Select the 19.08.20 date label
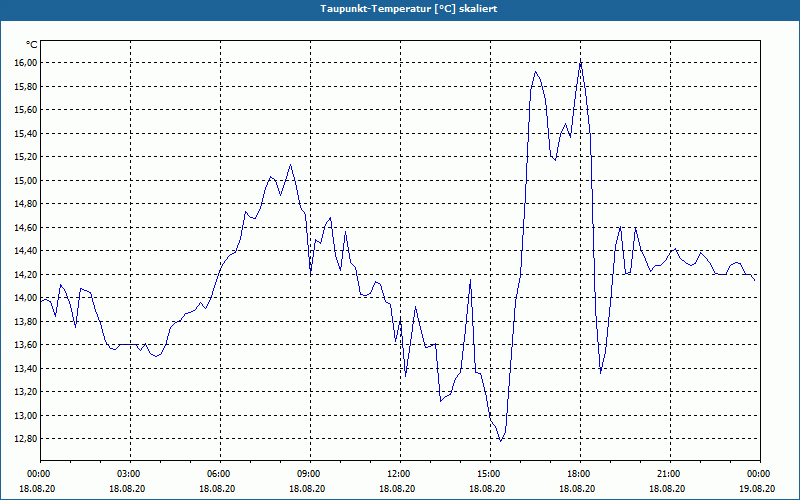The image size is (800, 500). pos(757,488)
